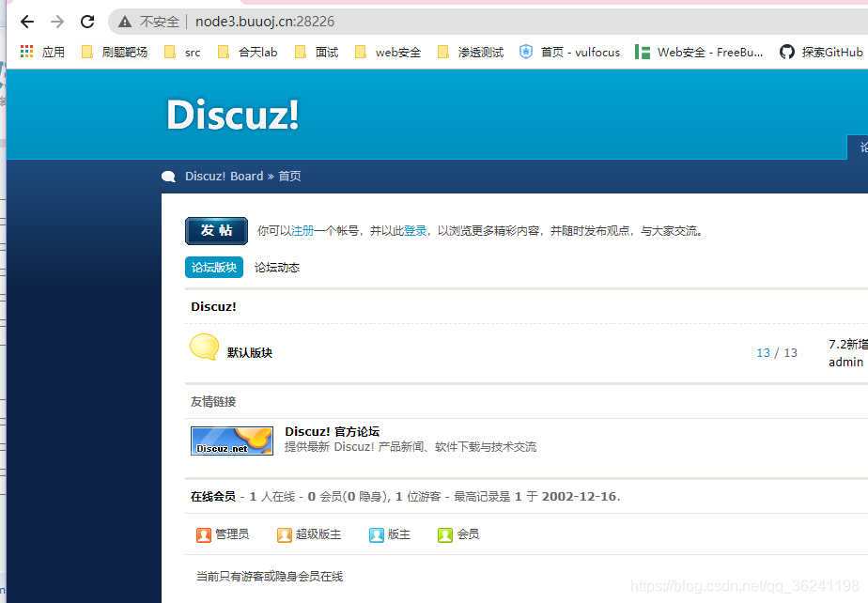Switch to the 论坛动态 tab

tap(277, 268)
